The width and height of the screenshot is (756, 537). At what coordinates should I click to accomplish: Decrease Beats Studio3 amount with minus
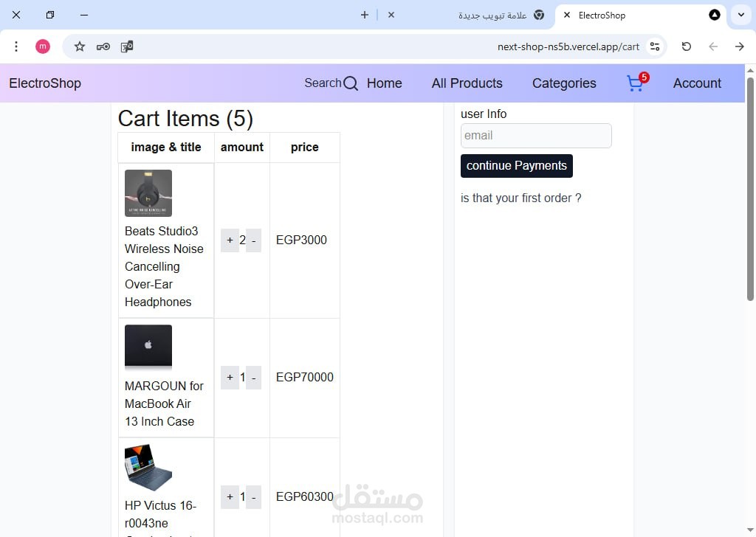click(254, 240)
